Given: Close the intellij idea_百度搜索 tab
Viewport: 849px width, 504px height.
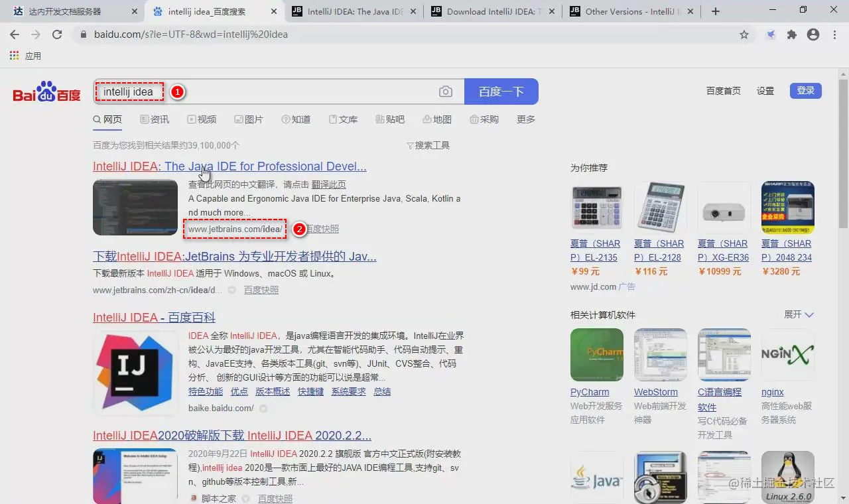Looking at the screenshot, I should 273,11.
